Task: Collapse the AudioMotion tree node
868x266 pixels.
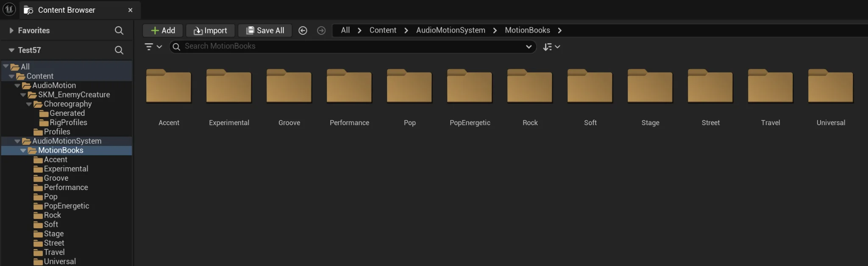Action: coord(17,85)
